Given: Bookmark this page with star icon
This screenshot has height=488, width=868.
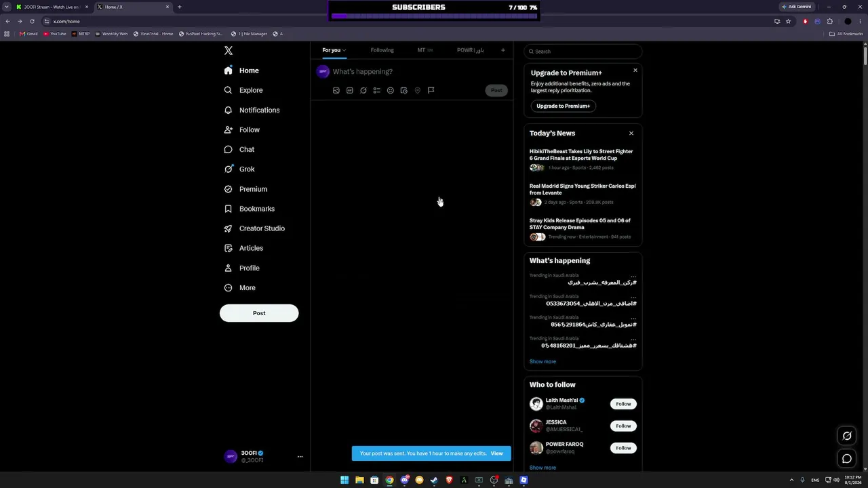Looking at the screenshot, I should [x=788, y=21].
